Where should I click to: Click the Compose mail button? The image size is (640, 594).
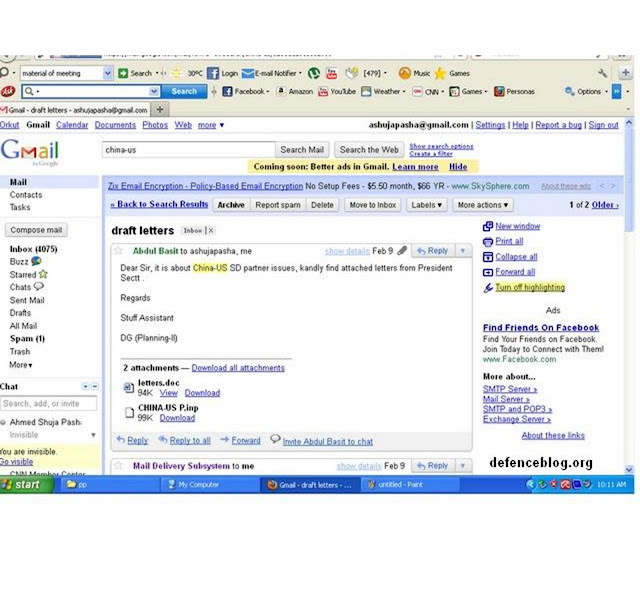coord(36,230)
